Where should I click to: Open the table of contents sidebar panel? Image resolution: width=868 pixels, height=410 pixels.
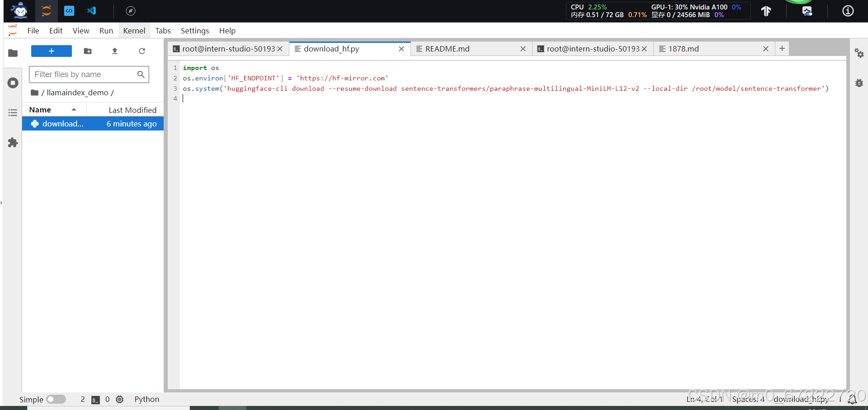click(12, 112)
